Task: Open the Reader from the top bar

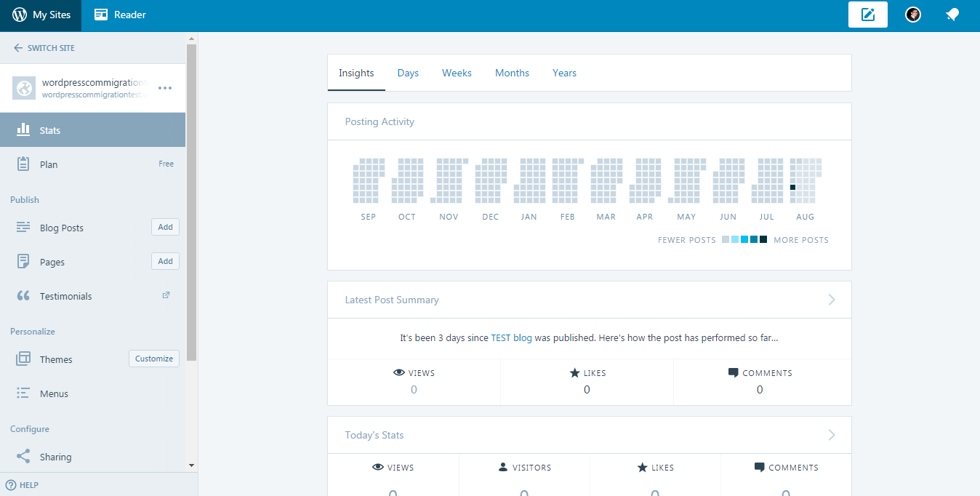Action: point(120,14)
